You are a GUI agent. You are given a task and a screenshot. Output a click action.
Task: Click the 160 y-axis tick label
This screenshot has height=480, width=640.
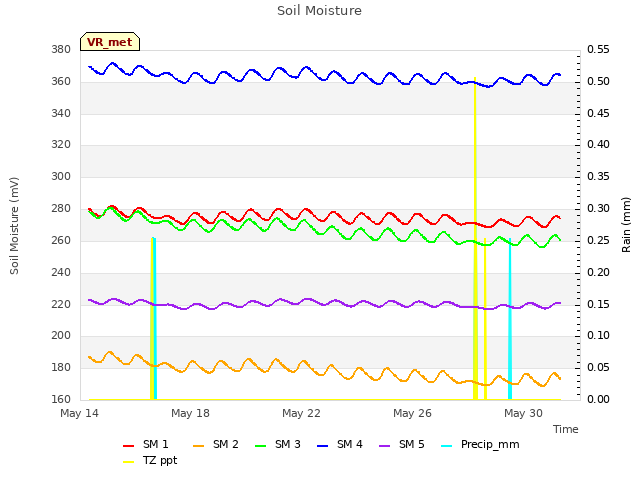tap(61, 399)
